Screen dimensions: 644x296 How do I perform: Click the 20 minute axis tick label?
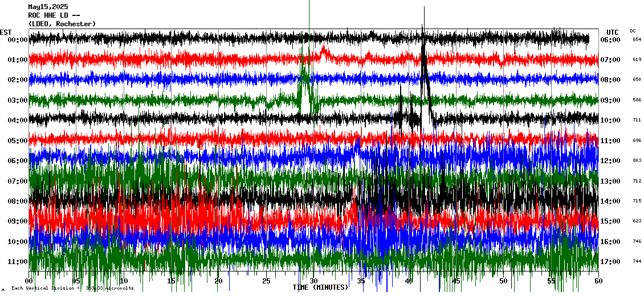coord(218,281)
